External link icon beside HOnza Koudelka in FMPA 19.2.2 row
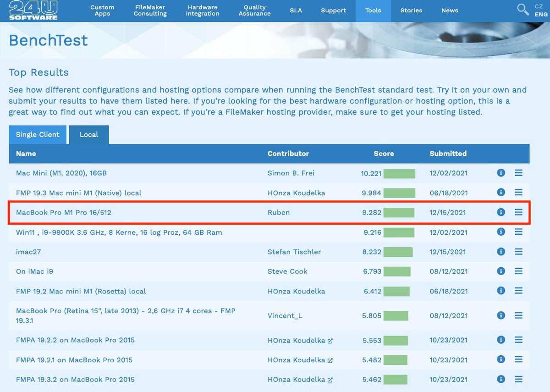The image size is (550, 392). [330, 341]
